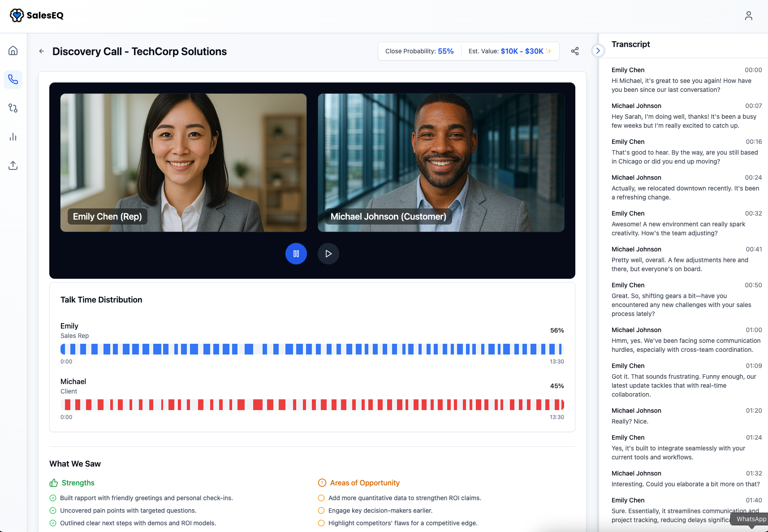768x532 pixels.
Task: Click the circle icon beside 'Add more quantitative data'
Action: tap(321, 498)
